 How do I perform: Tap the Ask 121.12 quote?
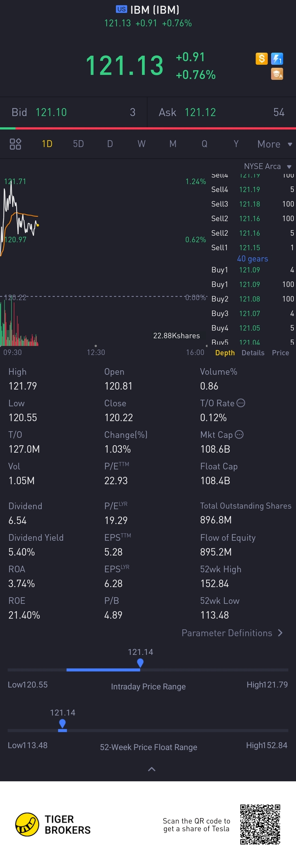click(221, 112)
